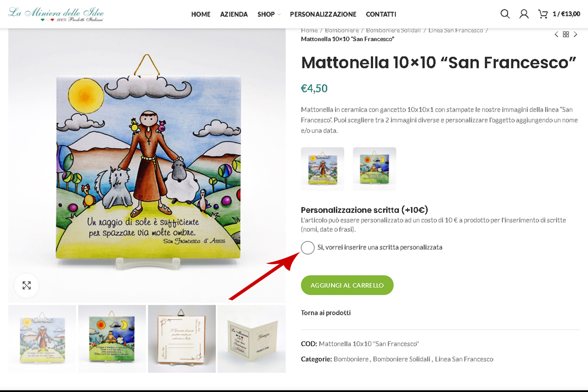588x392 pixels.
Task: Expand the SHOP menu dropdown
Action: tap(269, 14)
